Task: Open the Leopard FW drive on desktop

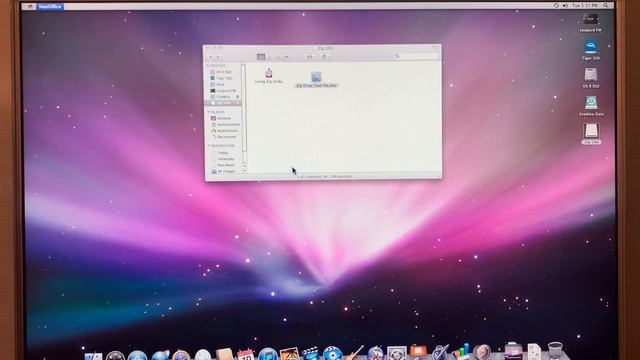Action: click(591, 20)
